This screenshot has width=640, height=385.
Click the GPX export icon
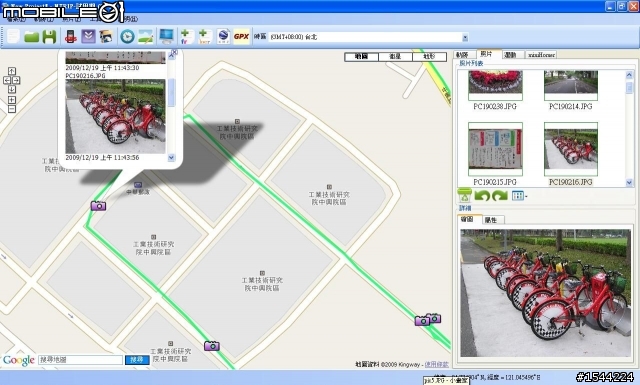241,37
